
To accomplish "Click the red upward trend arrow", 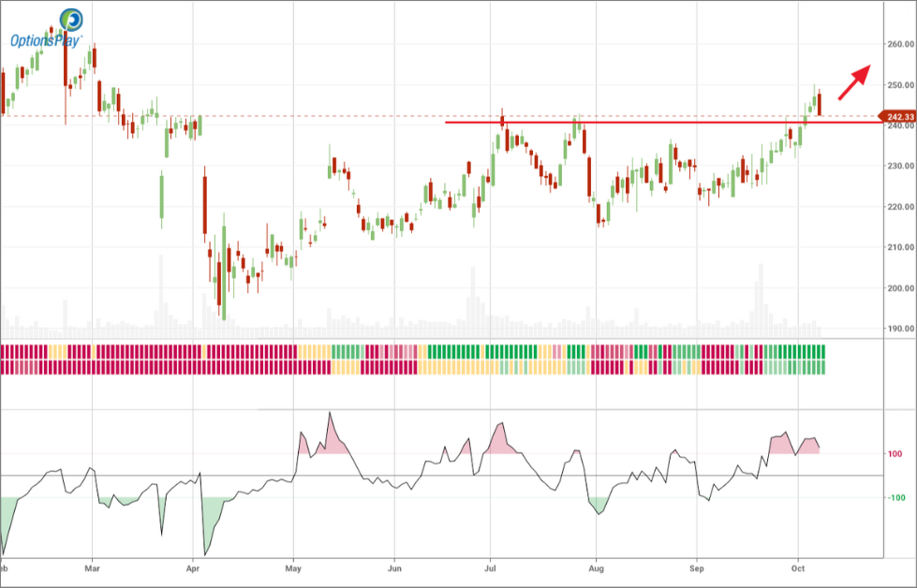I will [x=854, y=81].
